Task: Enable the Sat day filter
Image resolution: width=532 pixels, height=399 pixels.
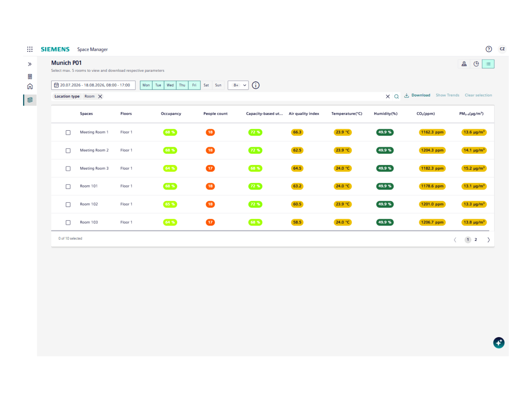Action: (x=206, y=85)
